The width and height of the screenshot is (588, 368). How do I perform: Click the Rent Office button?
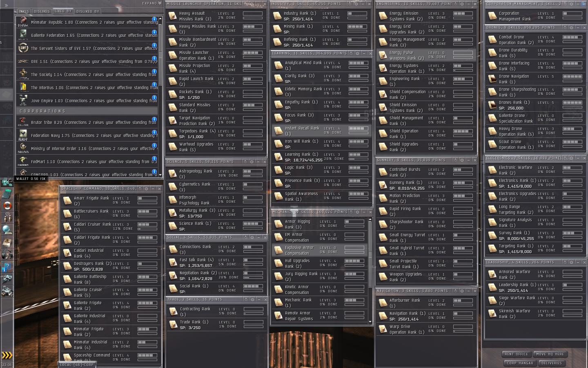[517, 354]
